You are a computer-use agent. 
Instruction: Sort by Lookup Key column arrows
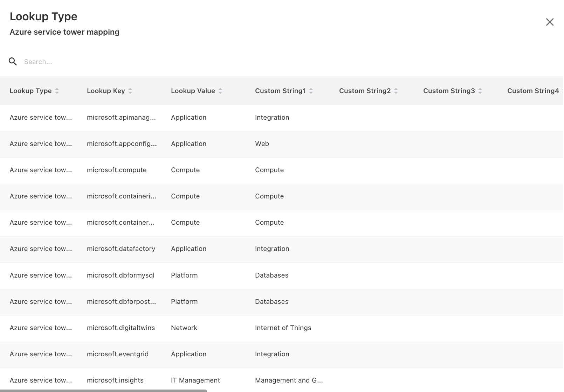pyautogui.click(x=130, y=91)
